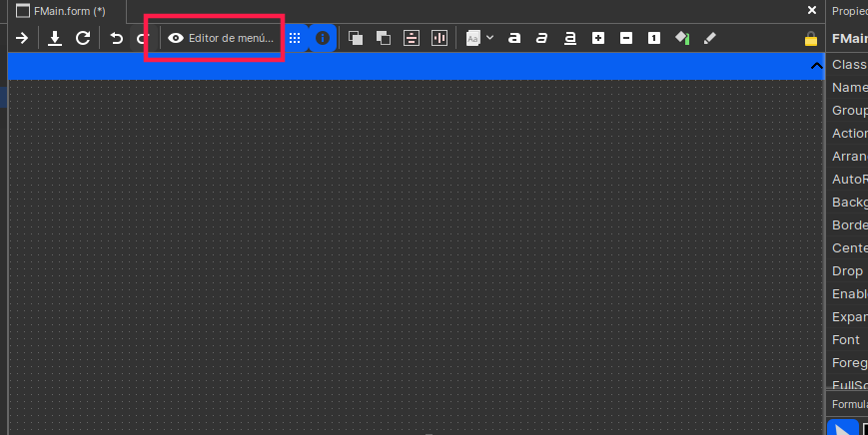Image resolution: width=868 pixels, height=435 pixels.
Task: Click the Editor de menú button
Action: (x=221, y=38)
